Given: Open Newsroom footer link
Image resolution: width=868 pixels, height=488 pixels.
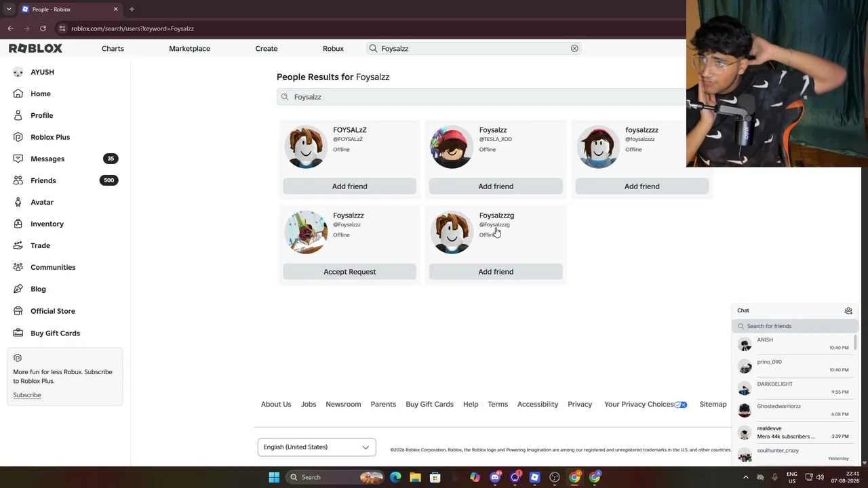Looking at the screenshot, I should coord(343,404).
